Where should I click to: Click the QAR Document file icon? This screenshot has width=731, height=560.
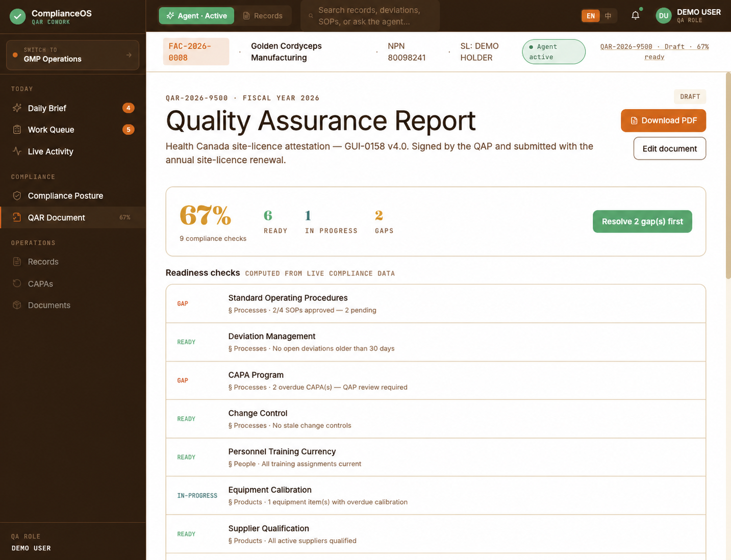pos(17,217)
